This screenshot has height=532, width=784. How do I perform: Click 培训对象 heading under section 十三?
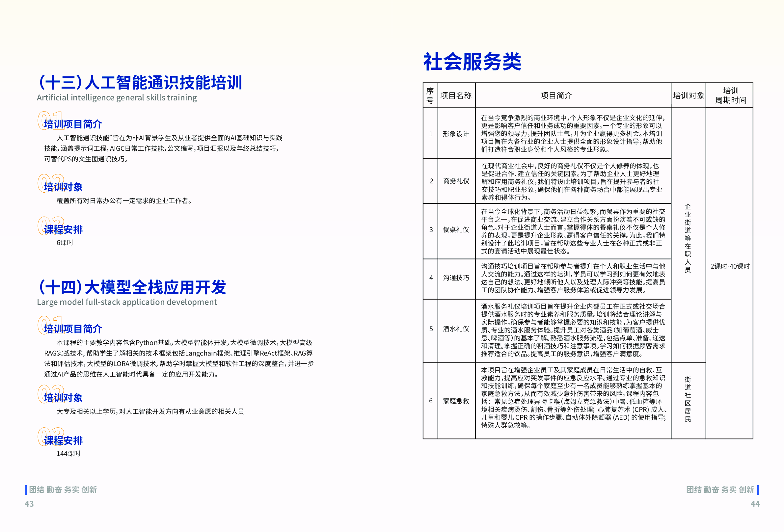tap(63, 187)
